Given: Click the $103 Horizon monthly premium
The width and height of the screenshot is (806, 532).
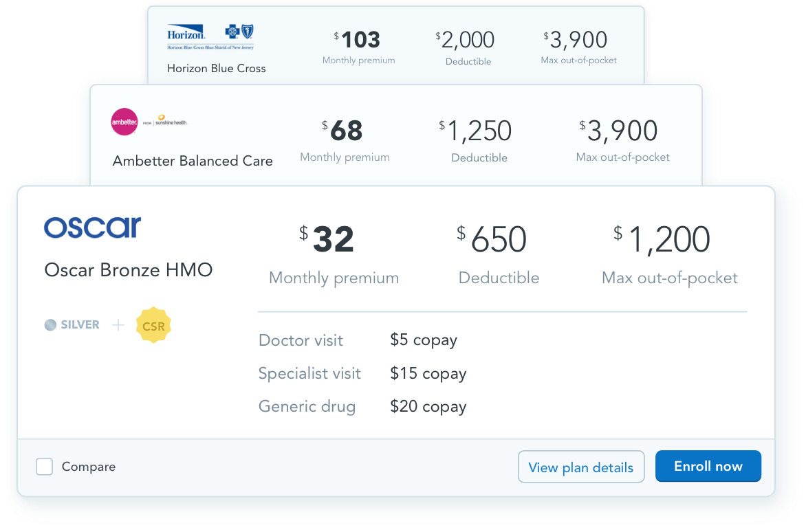Looking at the screenshot, I should click(x=358, y=39).
